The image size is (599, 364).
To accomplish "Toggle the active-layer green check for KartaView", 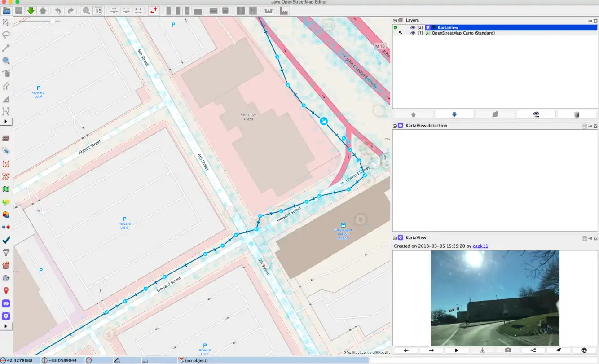I will pyautogui.click(x=396, y=27).
